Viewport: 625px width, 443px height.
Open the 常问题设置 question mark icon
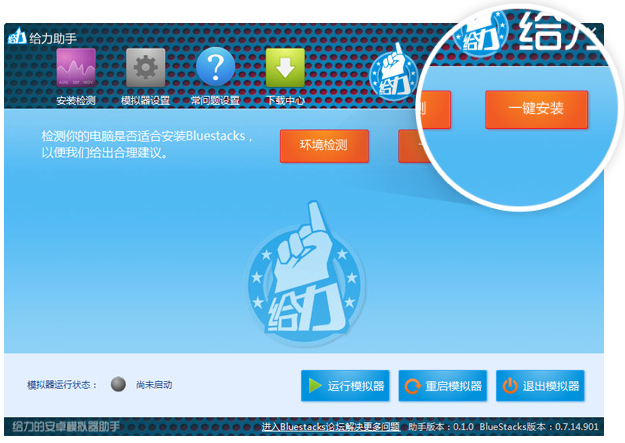click(x=215, y=67)
